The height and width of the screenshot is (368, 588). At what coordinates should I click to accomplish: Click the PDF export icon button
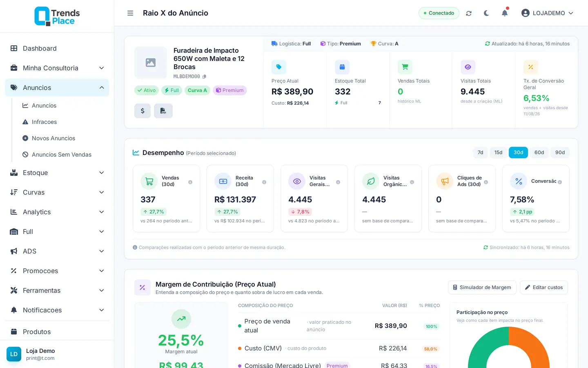pyautogui.click(x=163, y=111)
